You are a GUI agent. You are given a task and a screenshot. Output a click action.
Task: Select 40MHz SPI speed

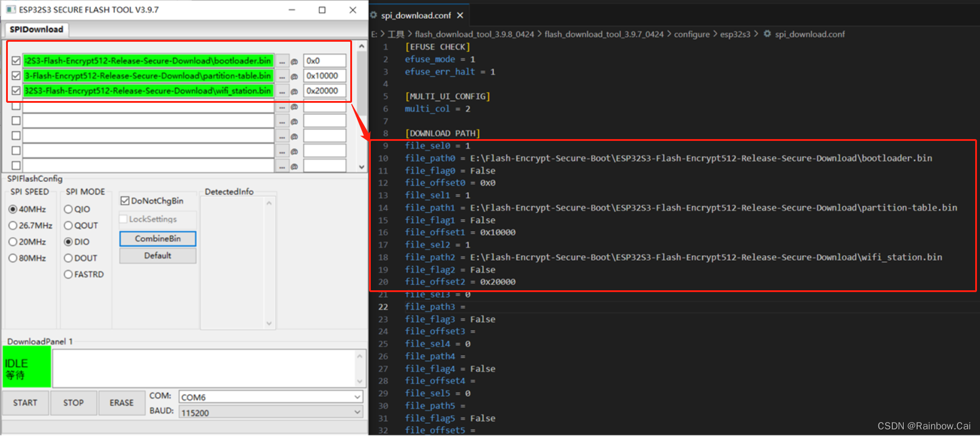[x=13, y=209]
